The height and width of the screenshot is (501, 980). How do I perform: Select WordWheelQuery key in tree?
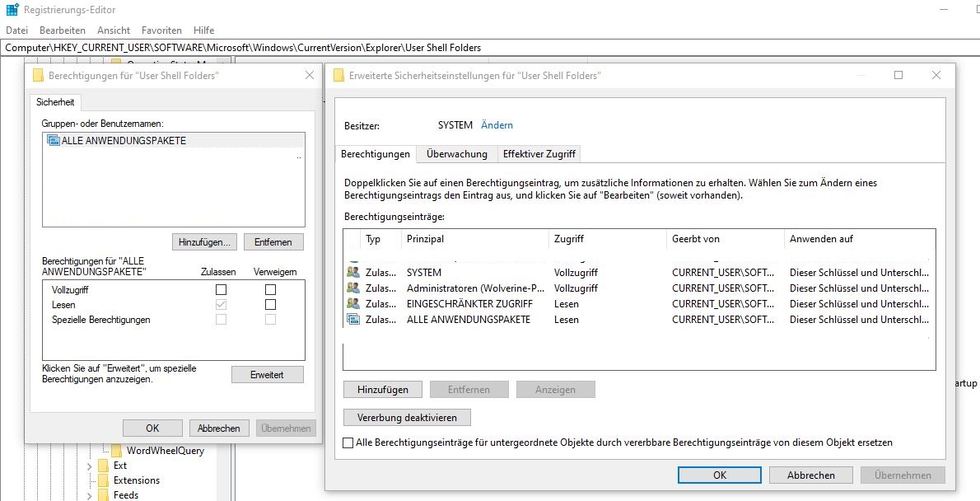[165, 451]
